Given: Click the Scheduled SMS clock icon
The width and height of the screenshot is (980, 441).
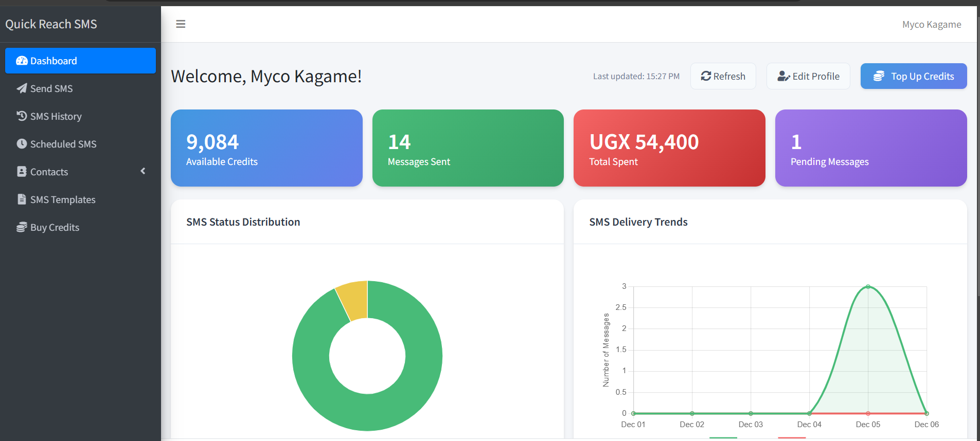Looking at the screenshot, I should 22,144.
